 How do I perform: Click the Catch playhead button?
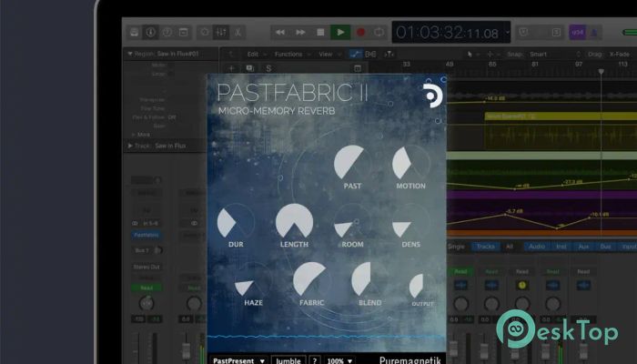tap(389, 54)
